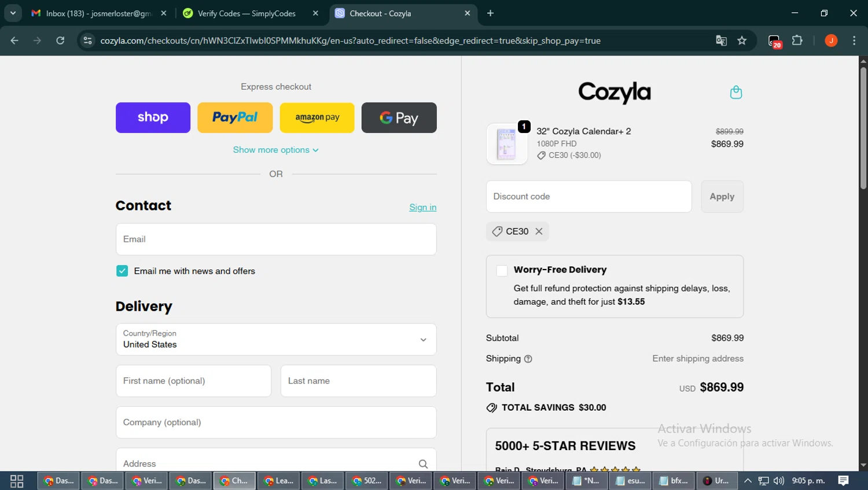Open taskbar Chrome window '502...'
868x490 pixels.
pos(366,481)
